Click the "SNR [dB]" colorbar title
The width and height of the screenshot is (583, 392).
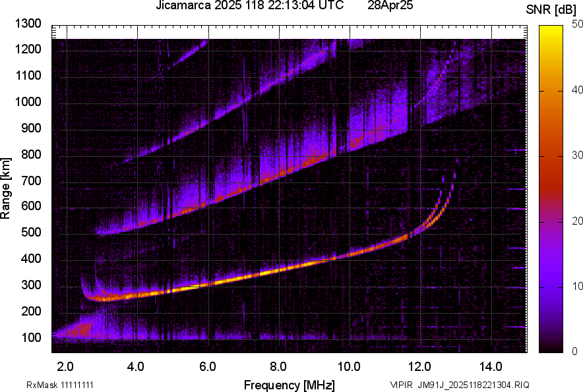tap(551, 10)
